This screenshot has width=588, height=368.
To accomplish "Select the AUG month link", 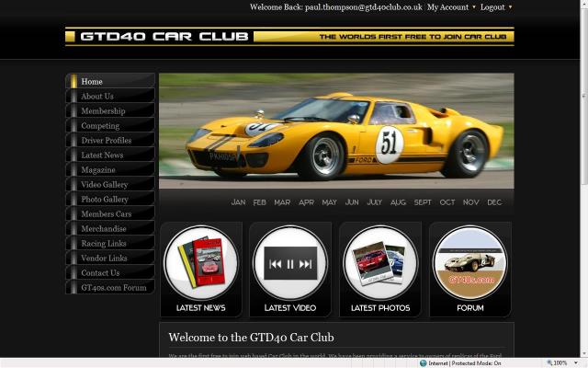I will point(398,202).
